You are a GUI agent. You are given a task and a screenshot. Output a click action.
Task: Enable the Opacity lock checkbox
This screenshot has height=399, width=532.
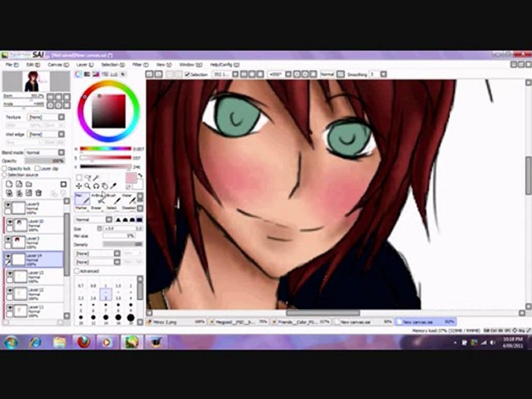click(4, 168)
